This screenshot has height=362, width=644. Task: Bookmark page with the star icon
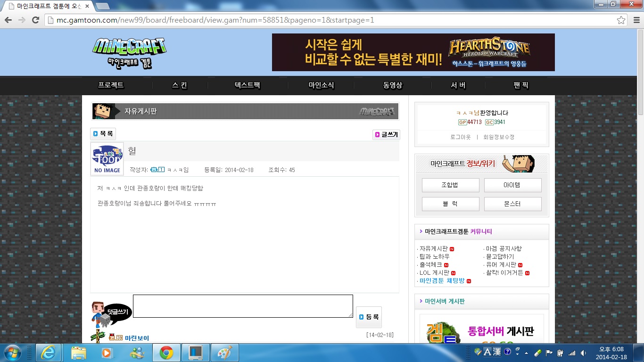[621, 20]
